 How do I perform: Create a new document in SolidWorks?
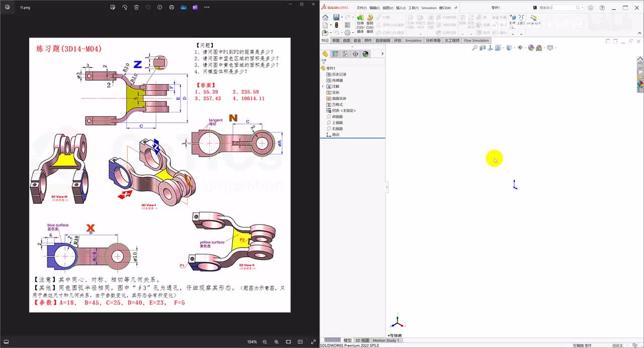click(325, 25)
